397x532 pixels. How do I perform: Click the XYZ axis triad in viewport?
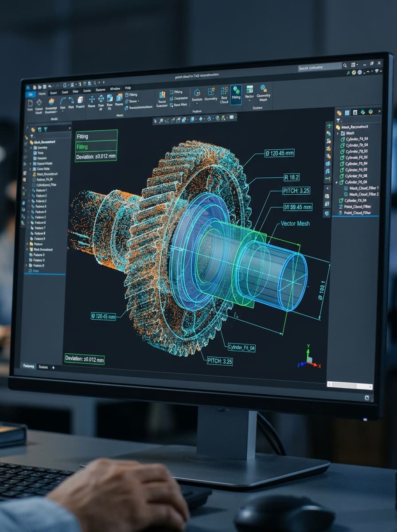308,357
